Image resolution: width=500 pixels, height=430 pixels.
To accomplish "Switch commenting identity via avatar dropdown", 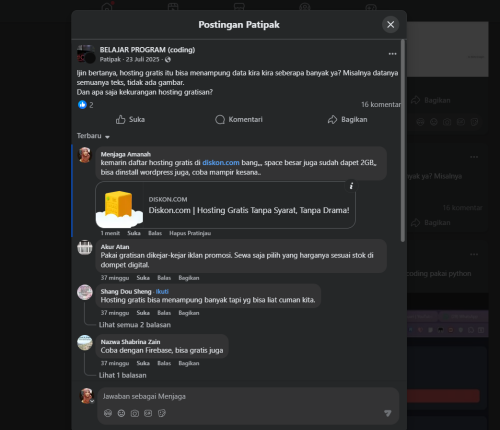I will pos(87,395).
